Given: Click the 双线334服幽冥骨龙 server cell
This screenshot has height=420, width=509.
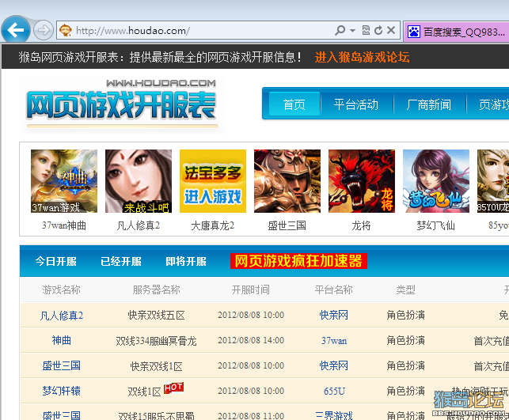Looking at the screenshot, I should point(157,341).
